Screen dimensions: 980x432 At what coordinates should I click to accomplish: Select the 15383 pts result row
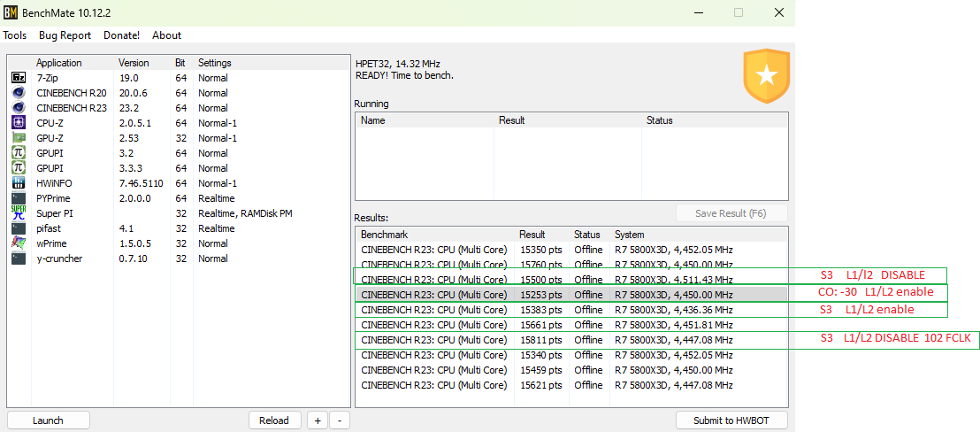point(571,310)
